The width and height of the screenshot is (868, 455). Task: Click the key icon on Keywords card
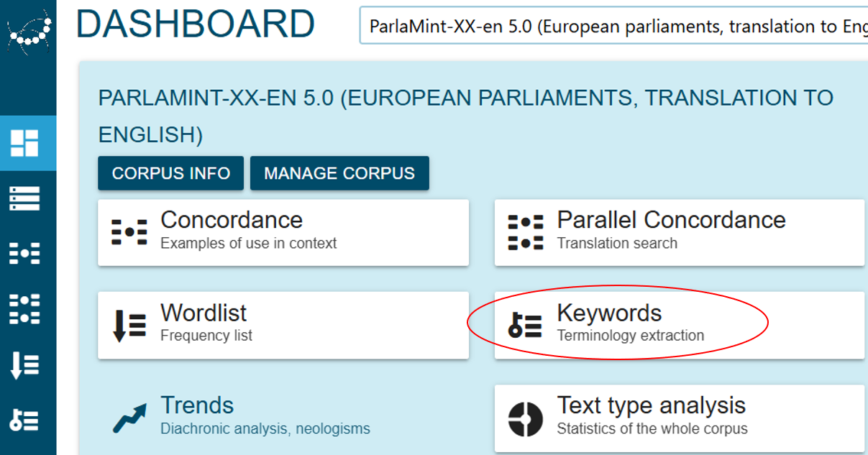[526, 325]
